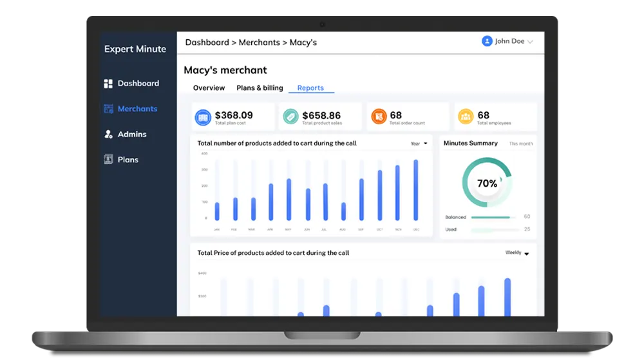
Task: Click the Total Price of products chart title
Action: click(x=273, y=253)
